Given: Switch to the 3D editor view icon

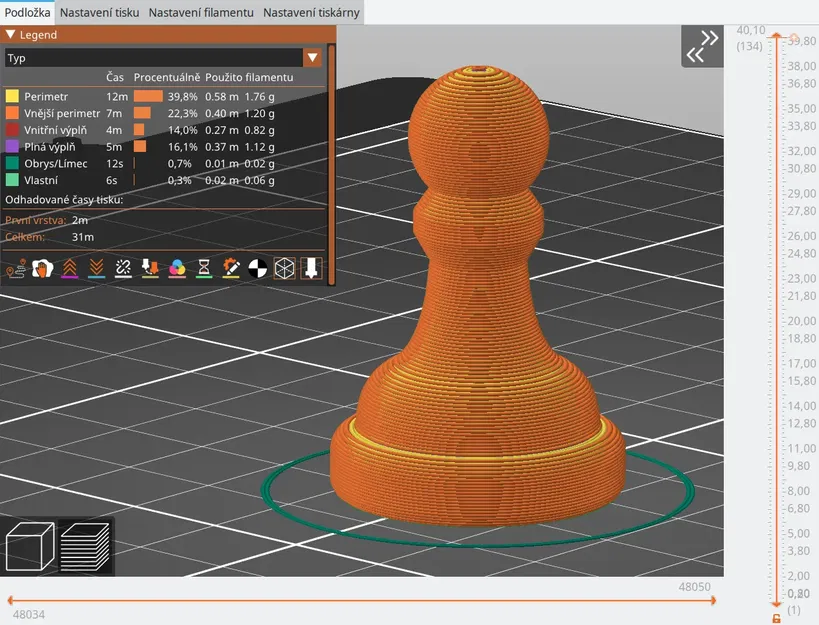Looking at the screenshot, I should (x=30, y=545).
